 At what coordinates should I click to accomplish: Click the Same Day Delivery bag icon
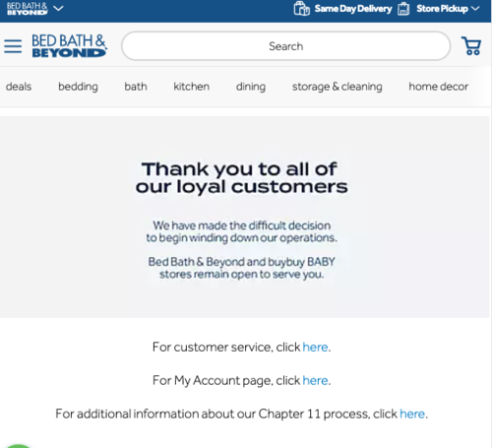click(x=302, y=8)
